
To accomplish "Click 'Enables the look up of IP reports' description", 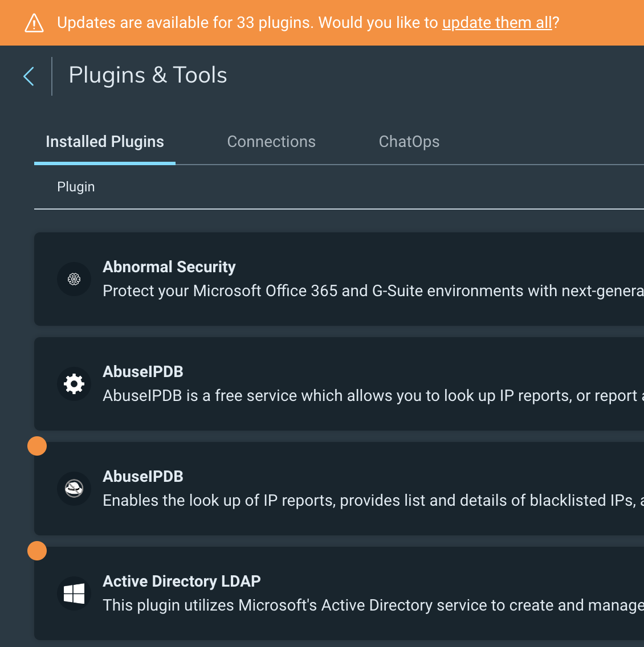I will point(373,501).
